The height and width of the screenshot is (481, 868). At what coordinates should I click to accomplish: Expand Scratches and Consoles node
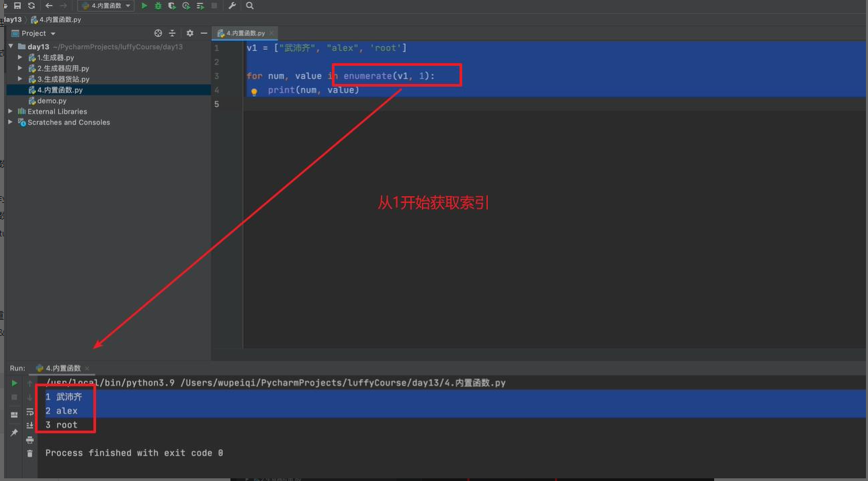click(10, 122)
